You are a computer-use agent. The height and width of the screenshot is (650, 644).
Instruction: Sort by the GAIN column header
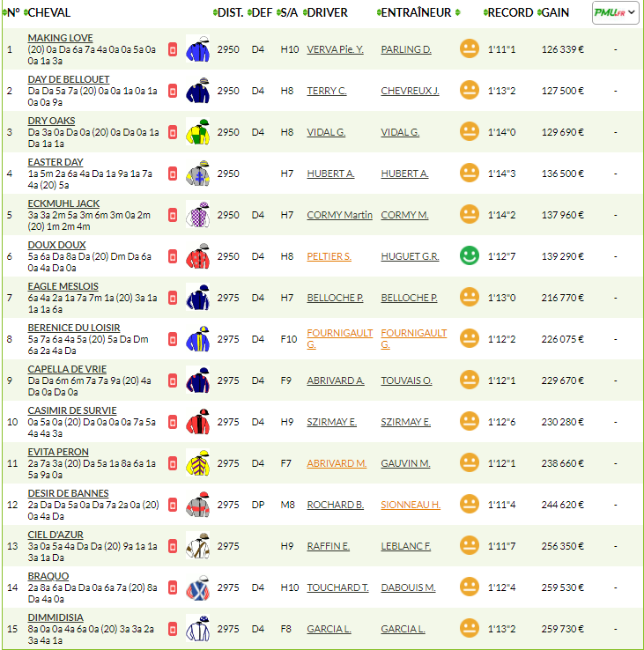pos(553,13)
